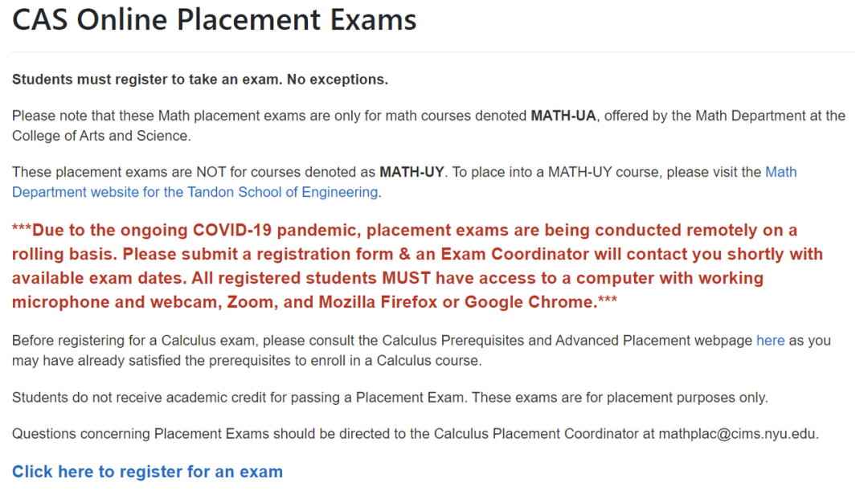Click 'COVID-19' in the red notice
The width and height of the screenshot is (868, 491).
232,231
